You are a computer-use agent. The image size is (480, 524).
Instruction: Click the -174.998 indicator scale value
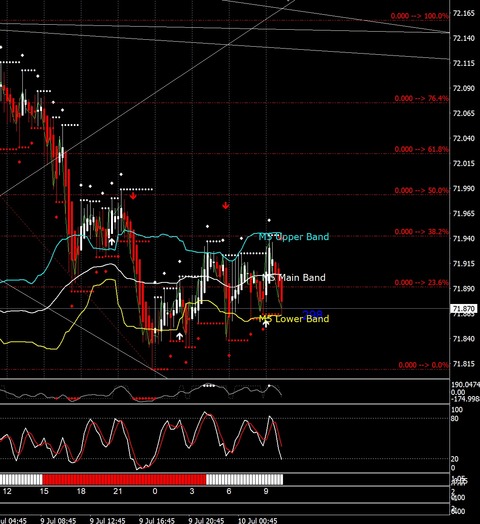point(465,399)
